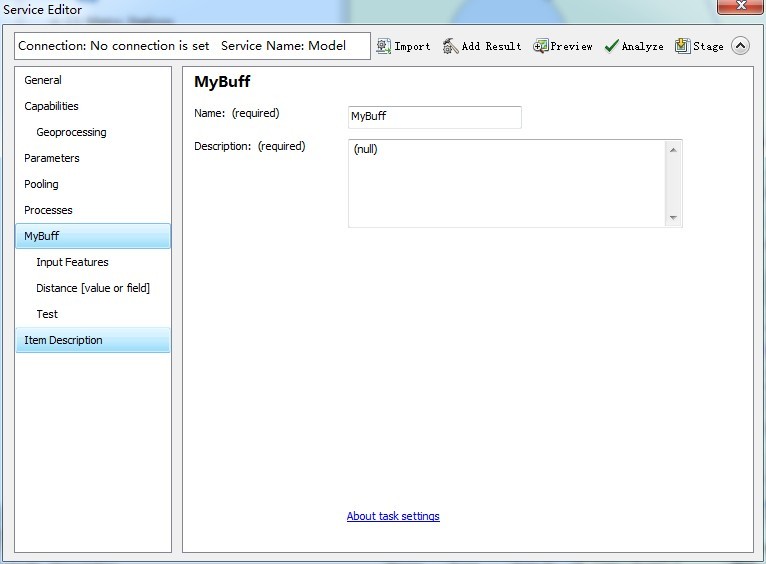Collapse the toolbar with the chevron button
The height and width of the screenshot is (564, 766).
point(740,46)
